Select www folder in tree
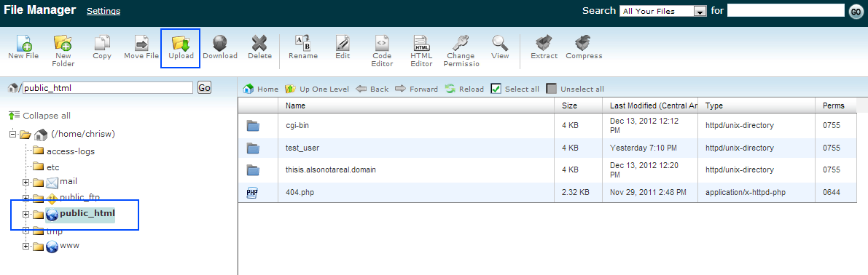Image resolution: width=868 pixels, height=275 pixels. pos(69,245)
